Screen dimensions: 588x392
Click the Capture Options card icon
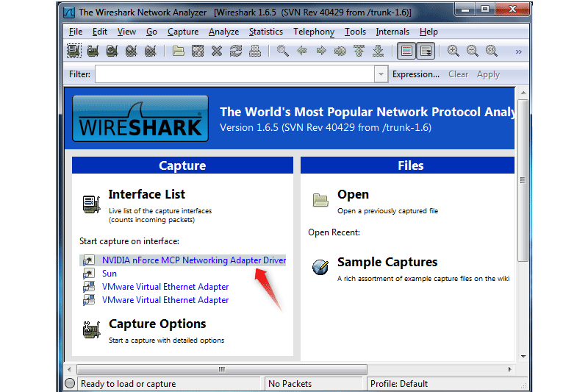pos(91,329)
